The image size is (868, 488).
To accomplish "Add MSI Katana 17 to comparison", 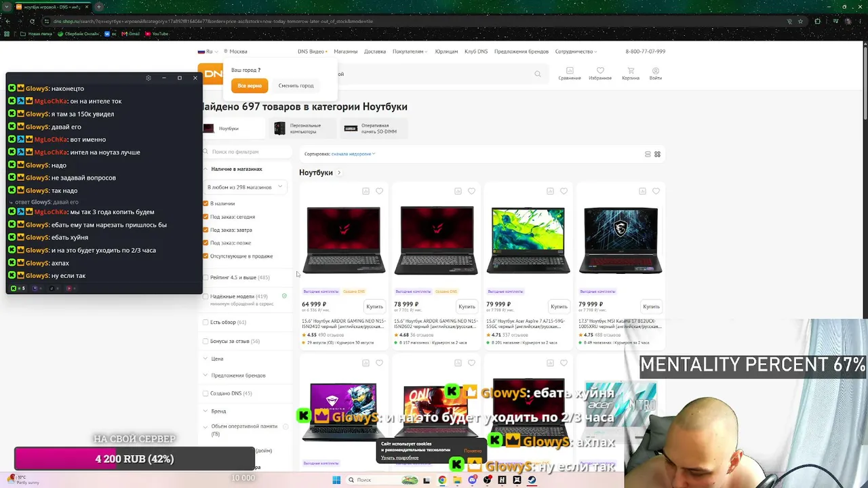I will 642,191.
